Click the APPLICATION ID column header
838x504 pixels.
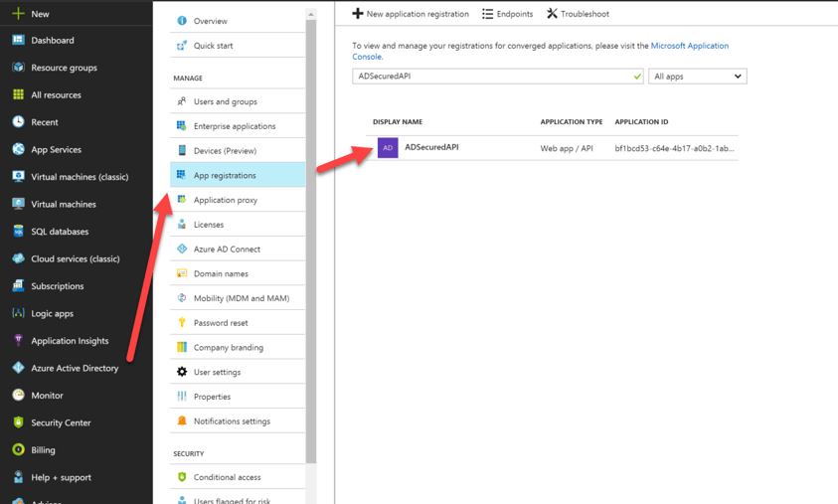click(641, 122)
